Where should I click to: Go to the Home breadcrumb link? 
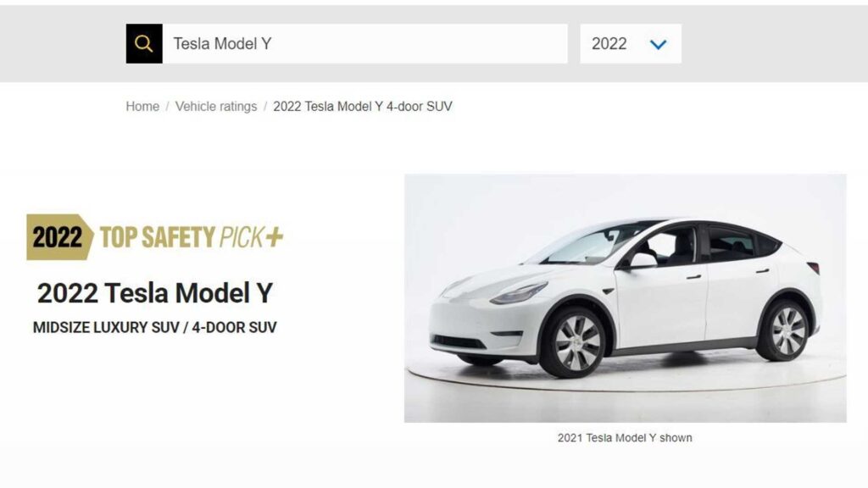click(x=142, y=106)
